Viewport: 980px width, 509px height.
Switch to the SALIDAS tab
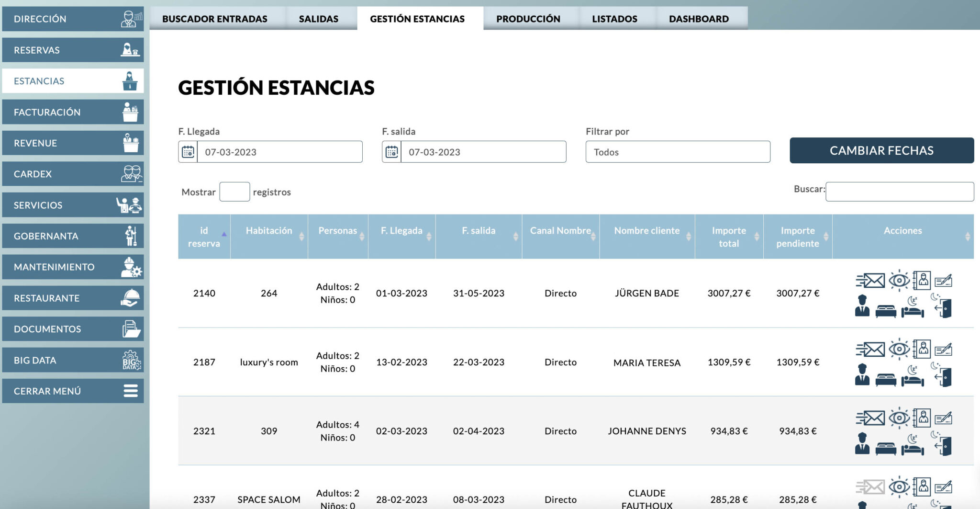pyautogui.click(x=318, y=19)
